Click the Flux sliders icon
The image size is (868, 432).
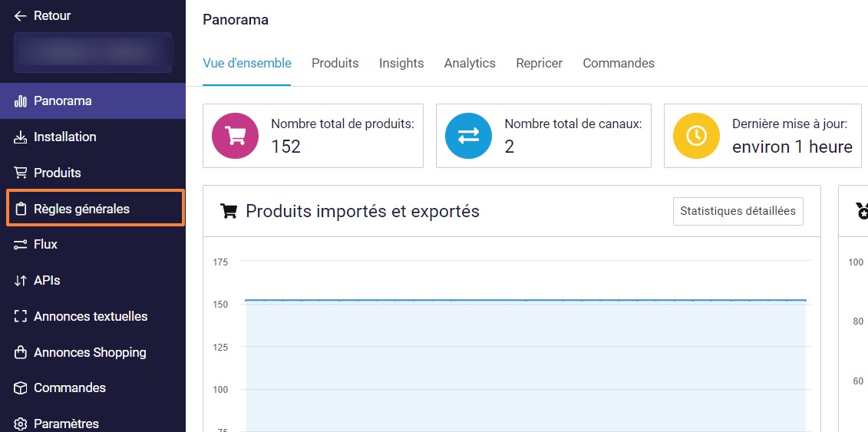(x=21, y=245)
